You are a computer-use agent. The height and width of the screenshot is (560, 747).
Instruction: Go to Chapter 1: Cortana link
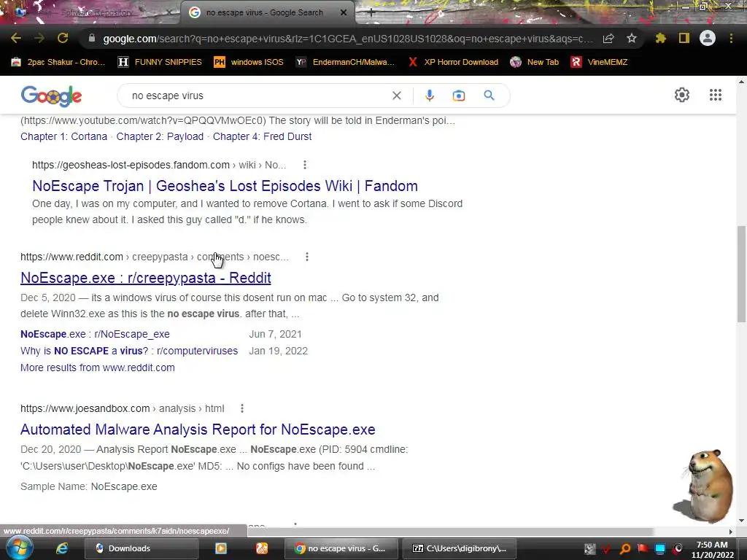[64, 136]
